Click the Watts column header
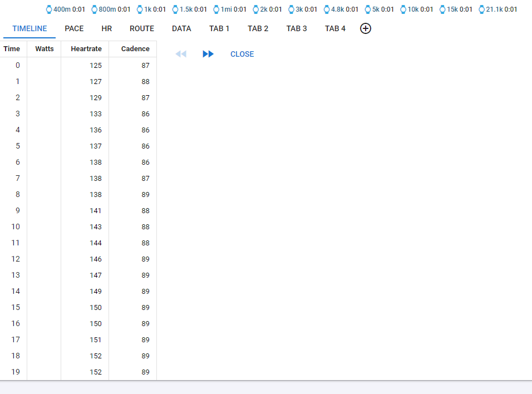532x394 pixels. click(x=45, y=49)
